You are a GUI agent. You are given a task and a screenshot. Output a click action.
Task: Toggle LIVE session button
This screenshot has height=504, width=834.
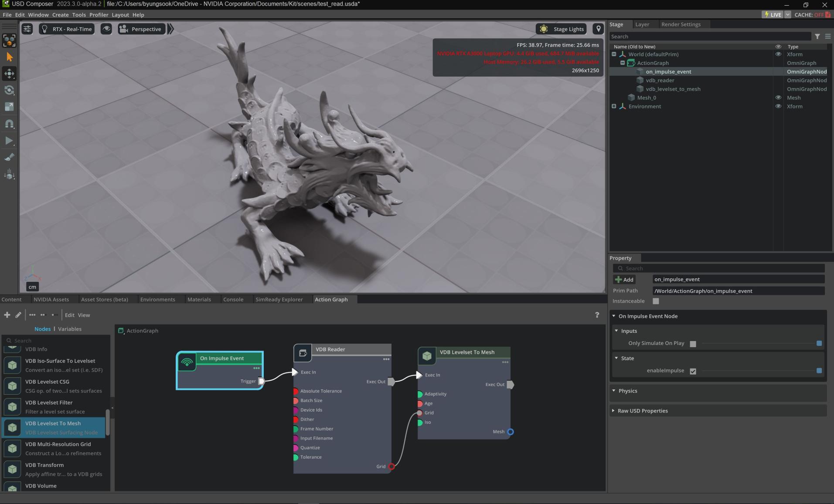tap(773, 15)
